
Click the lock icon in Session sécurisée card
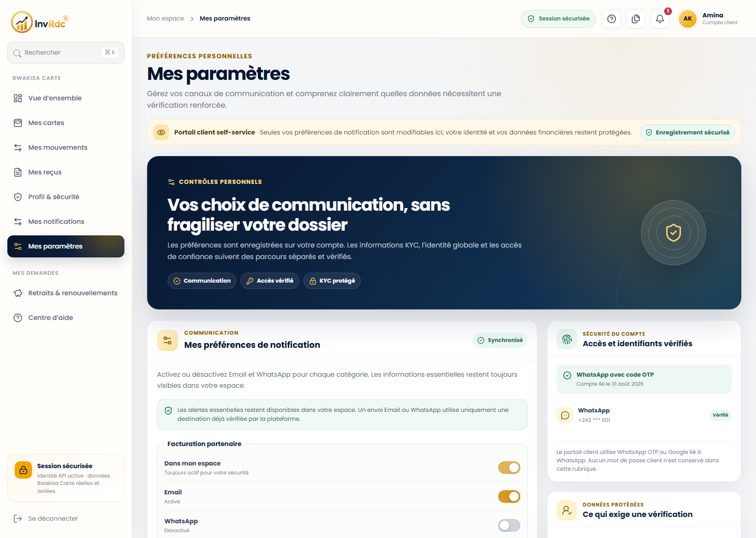click(x=23, y=470)
